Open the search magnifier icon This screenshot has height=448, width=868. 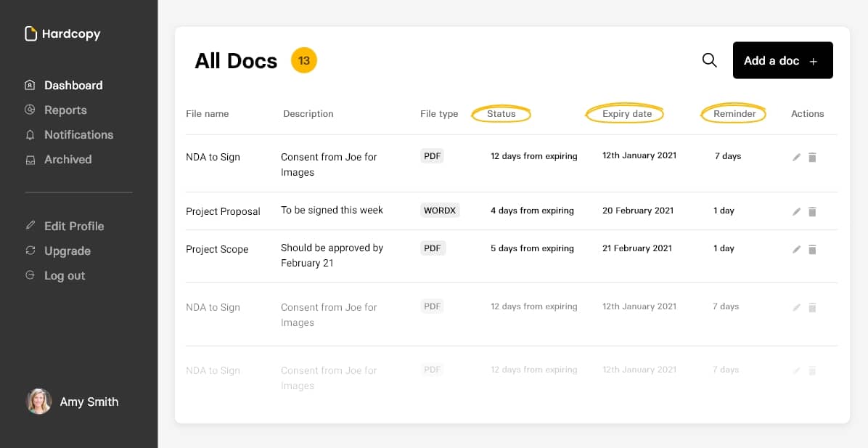pos(709,60)
